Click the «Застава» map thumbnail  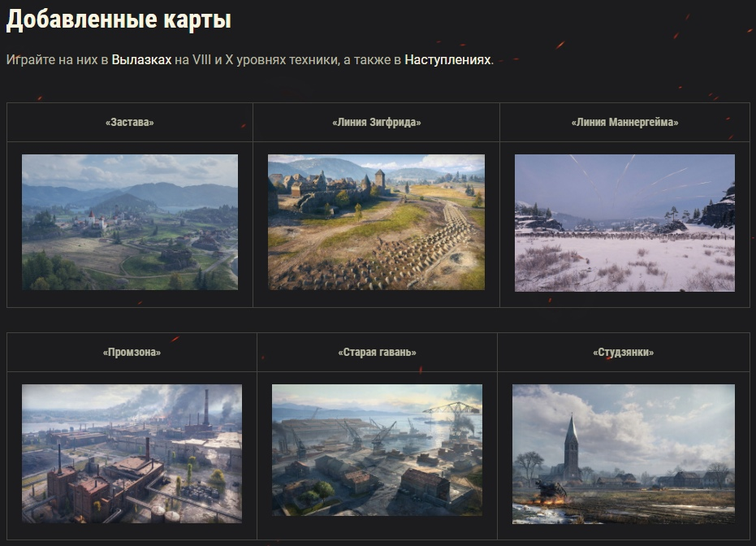130,222
